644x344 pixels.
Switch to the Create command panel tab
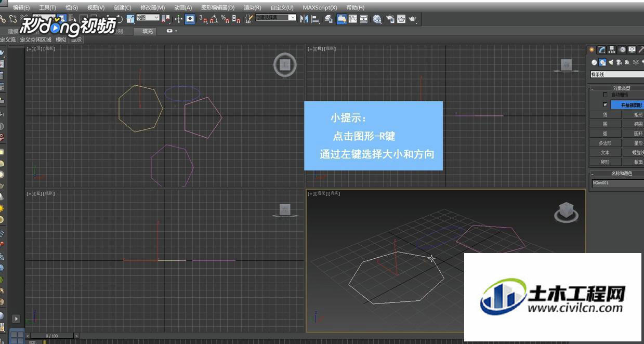coord(592,50)
